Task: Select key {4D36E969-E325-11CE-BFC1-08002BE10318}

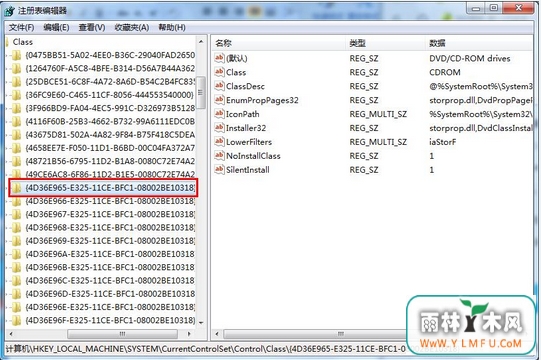Action: coord(110,241)
